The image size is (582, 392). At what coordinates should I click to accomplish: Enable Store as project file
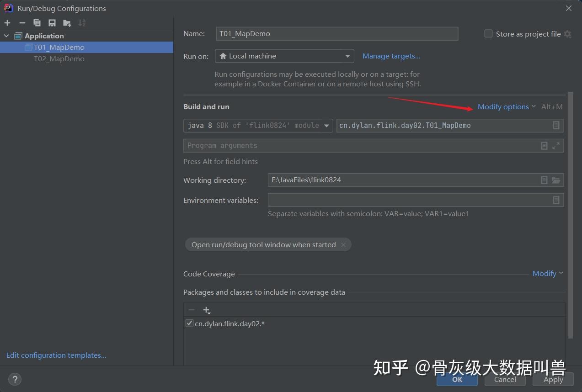pyautogui.click(x=488, y=33)
